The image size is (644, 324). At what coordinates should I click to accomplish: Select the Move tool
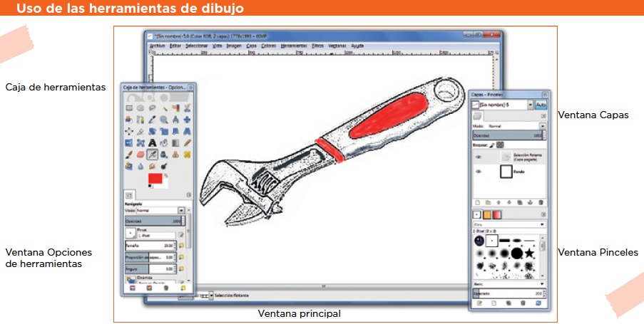pos(188,120)
